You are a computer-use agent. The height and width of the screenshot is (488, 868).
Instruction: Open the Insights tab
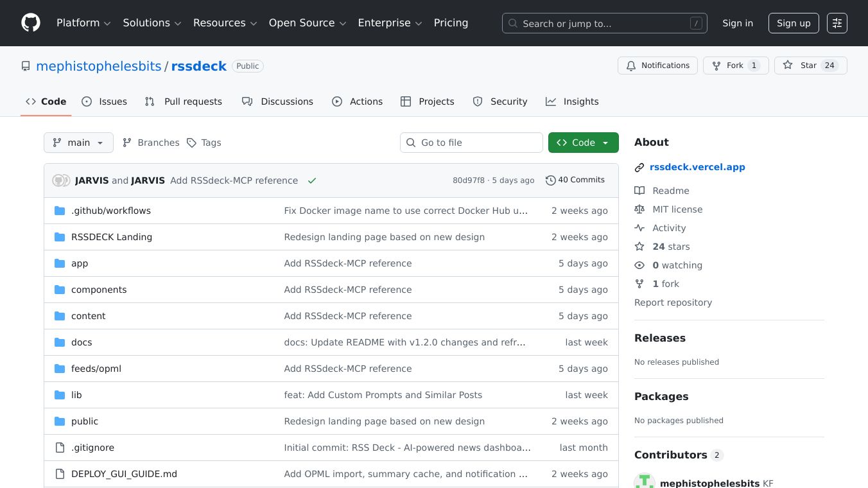[x=572, y=101]
